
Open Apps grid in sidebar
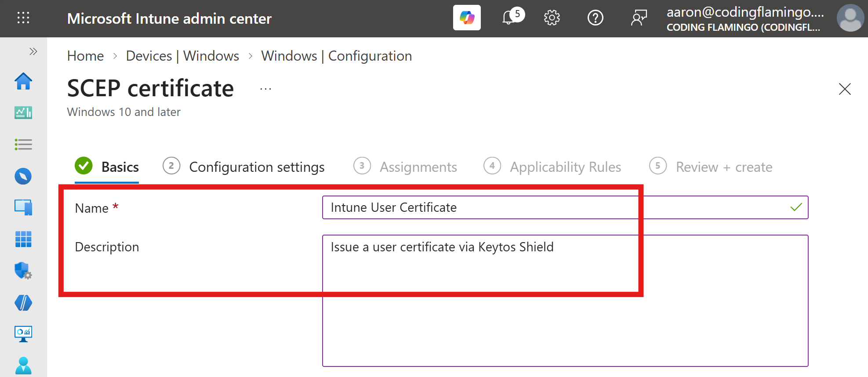pyautogui.click(x=23, y=239)
